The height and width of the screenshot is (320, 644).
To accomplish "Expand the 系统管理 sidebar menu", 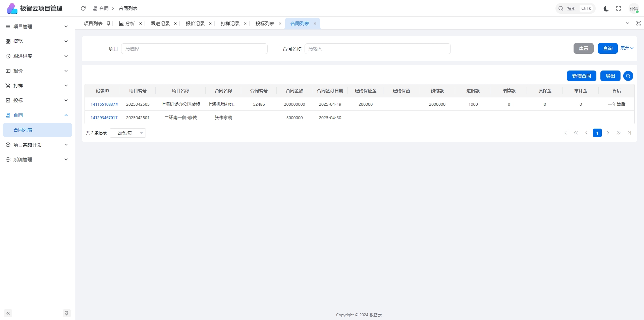I will (37, 159).
